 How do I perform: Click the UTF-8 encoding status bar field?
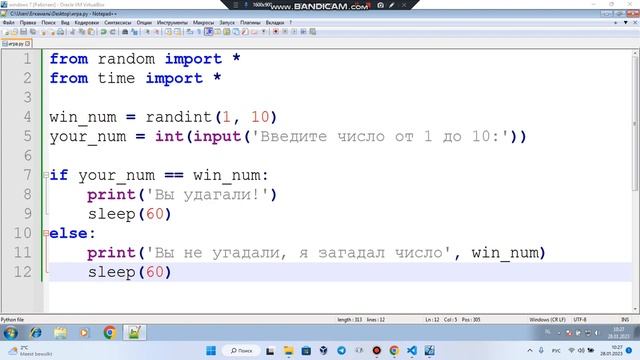pos(580,320)
